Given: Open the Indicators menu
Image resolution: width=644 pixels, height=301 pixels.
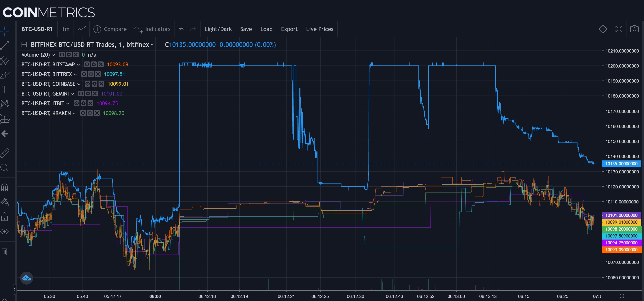Looking at the screenshot, I should tap(153, 29).
